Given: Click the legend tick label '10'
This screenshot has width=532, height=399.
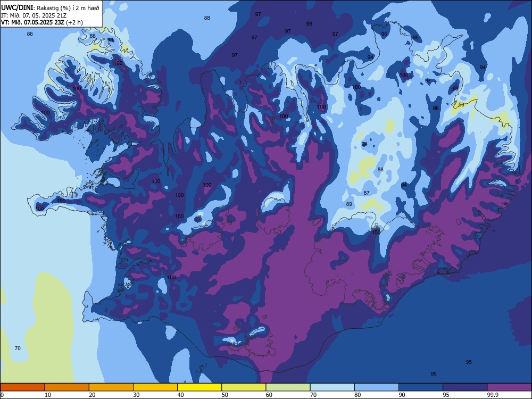Looking at the screenshot, I should [48, 395].
